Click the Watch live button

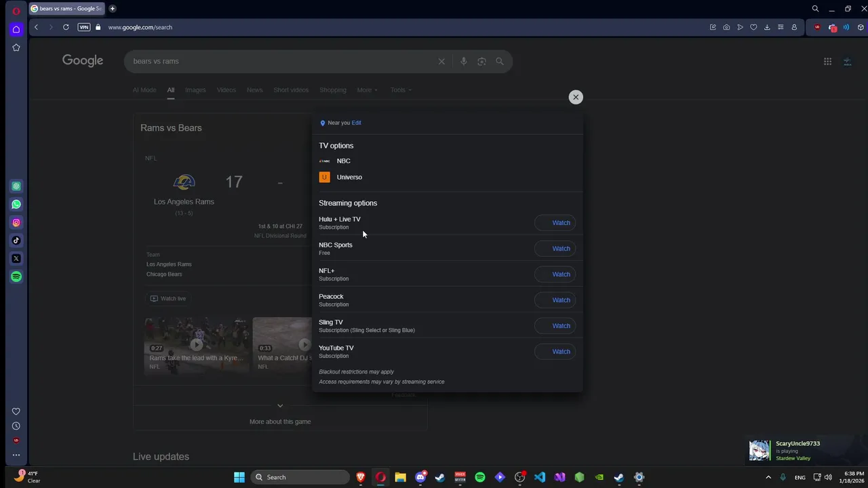click(x=168, y=298)
